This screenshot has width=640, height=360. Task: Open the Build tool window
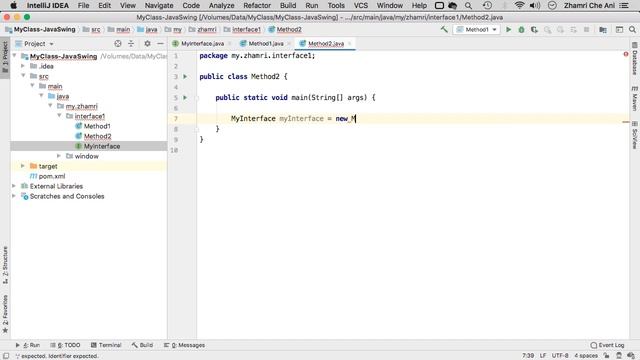pos(142,345)
